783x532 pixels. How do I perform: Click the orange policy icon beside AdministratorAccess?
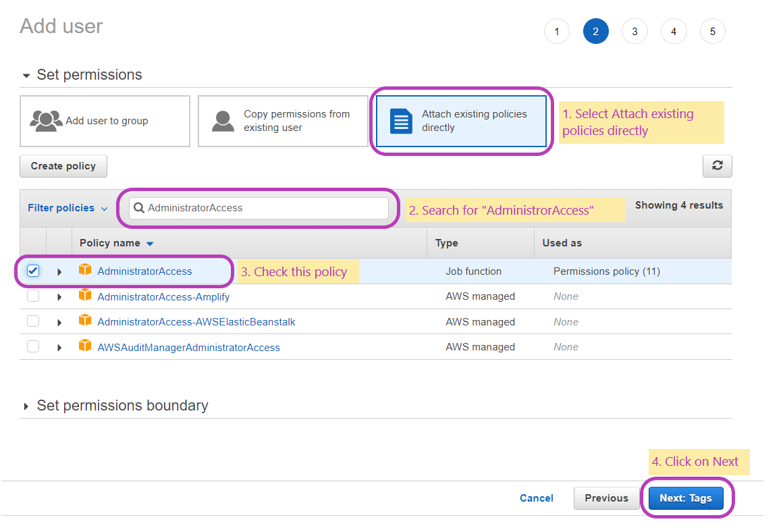click(85, 270)
